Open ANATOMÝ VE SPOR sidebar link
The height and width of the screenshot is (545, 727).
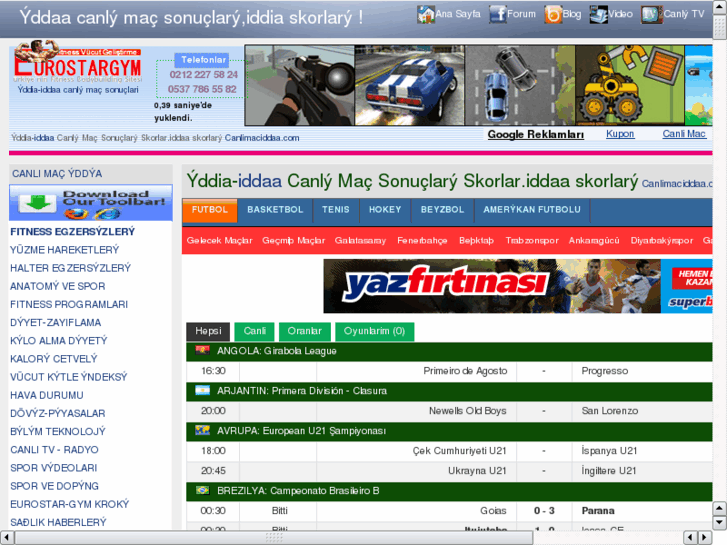tap(57, 286)
